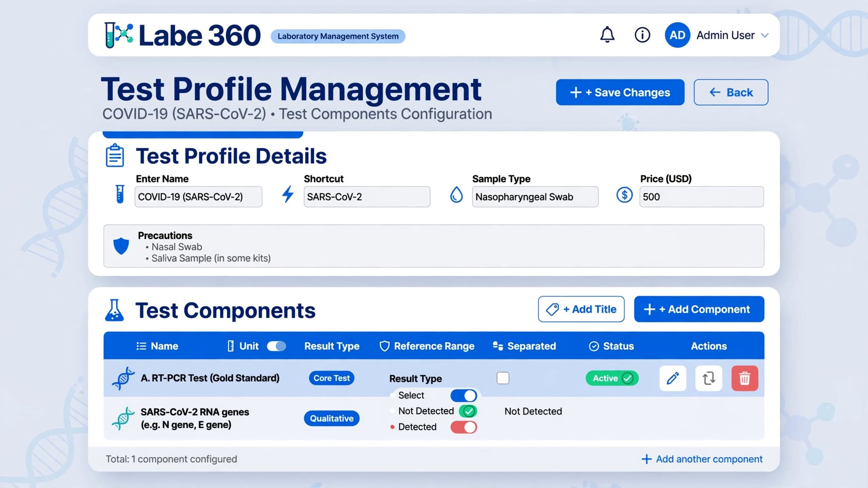Click the tag icon in Add Title button
Screen dimensions: 868x488
click(552, 309)
